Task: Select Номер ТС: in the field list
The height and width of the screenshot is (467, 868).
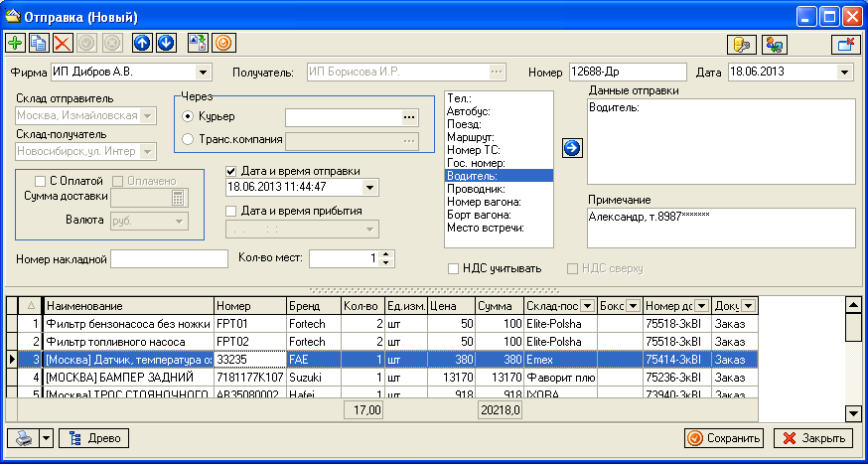Action: (499, 150)
